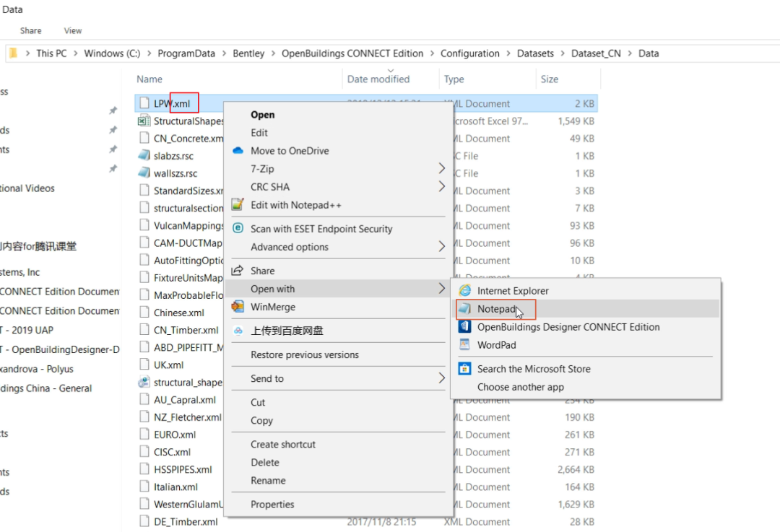Navigate to Datasets in the address bar
780x532 pixels.
(x=535, y=53)
